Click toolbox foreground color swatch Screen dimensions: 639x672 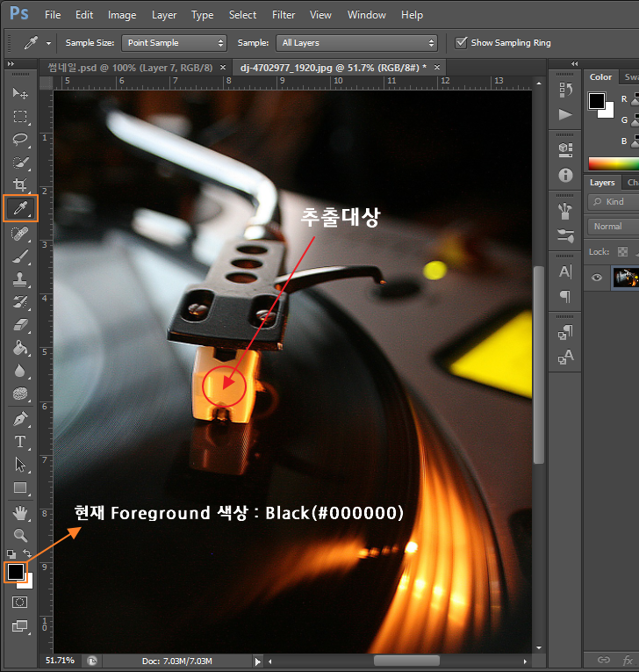click(16, 571)
